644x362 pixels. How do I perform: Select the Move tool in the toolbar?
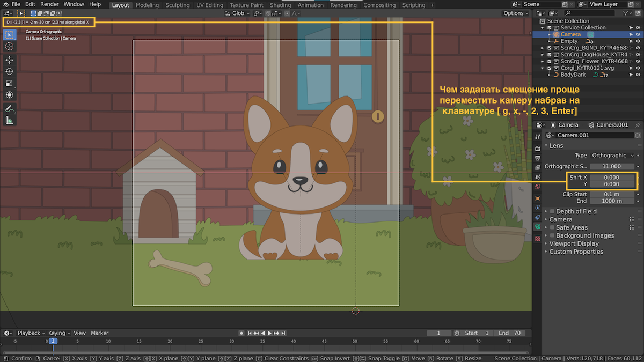pyautogui.click(x=10, y=60)
